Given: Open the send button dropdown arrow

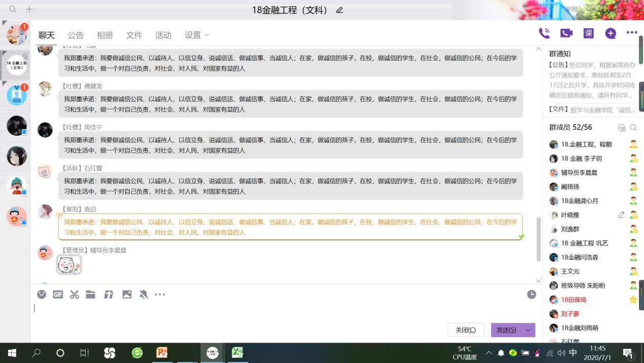Looking at the screenshot, I should coord(528,330).
